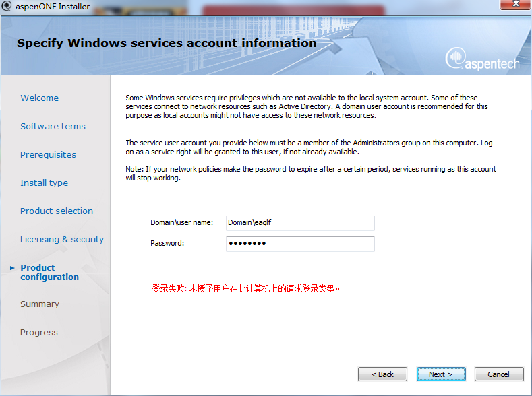The height and width of the screenshot is (396, 532).
Task: Click the arrow marker beside Product configuration
Action: 12,268
